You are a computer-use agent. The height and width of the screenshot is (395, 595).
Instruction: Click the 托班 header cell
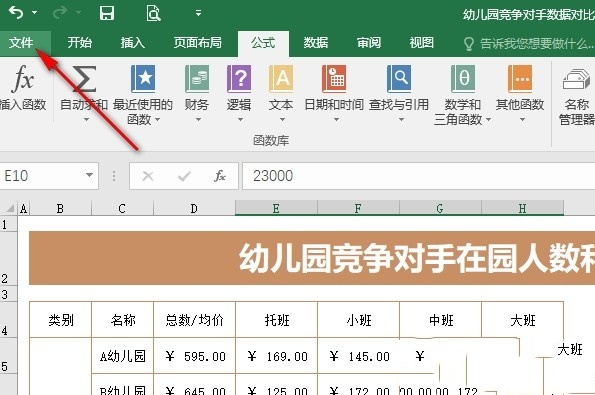pyautogui.click(x=277, y=320)
